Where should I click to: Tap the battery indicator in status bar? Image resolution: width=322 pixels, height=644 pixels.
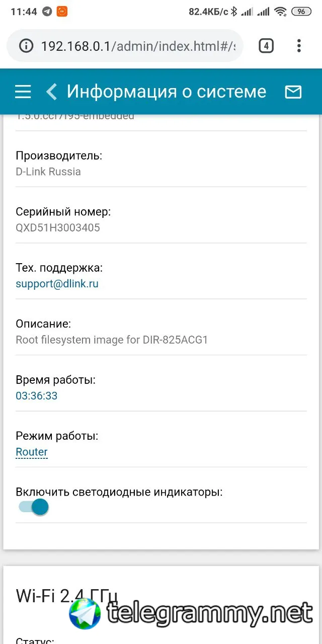[x=301, y=12]
